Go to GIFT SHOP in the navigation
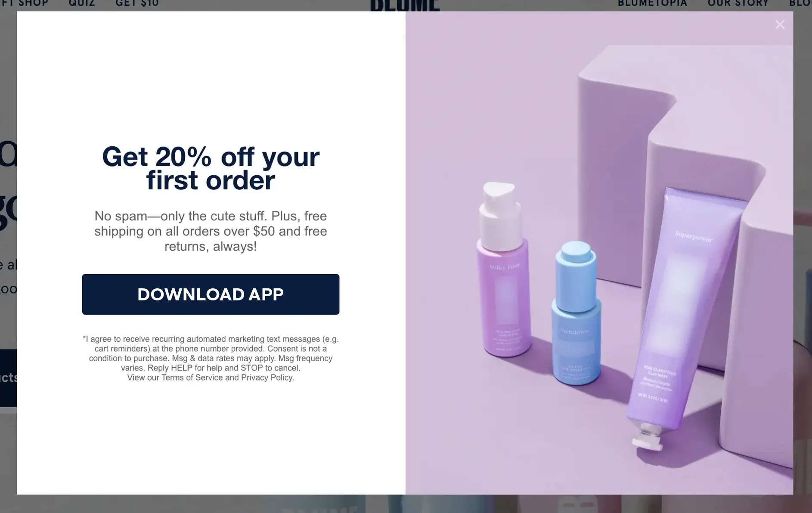This screenshot has width=812, height=513. click(x=24, y=3)
